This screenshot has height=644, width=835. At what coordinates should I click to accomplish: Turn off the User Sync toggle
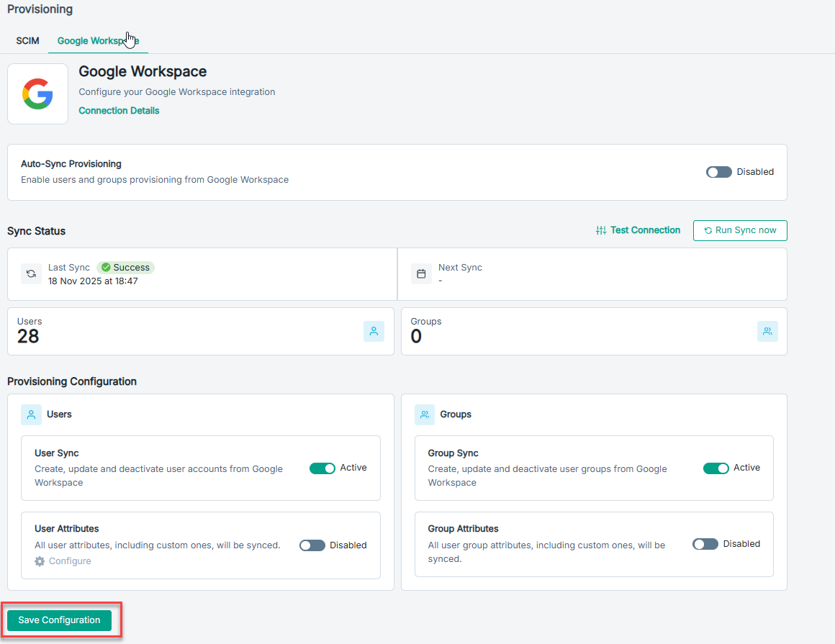tap(322, 468)
